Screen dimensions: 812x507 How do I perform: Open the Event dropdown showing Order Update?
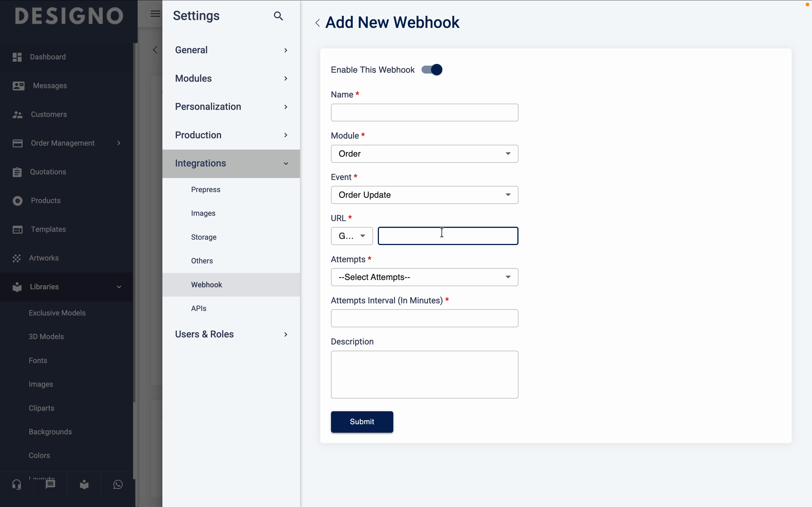424,195
